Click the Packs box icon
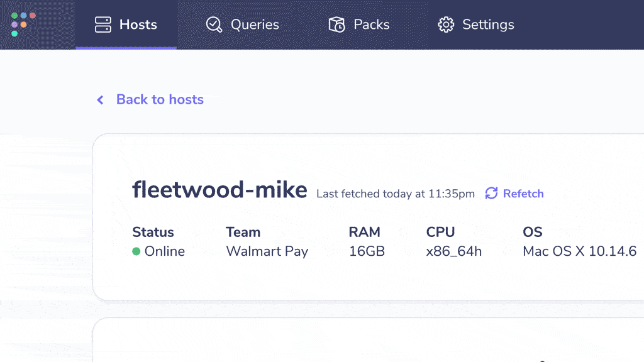The image size is (644, 362). [337, 25]
